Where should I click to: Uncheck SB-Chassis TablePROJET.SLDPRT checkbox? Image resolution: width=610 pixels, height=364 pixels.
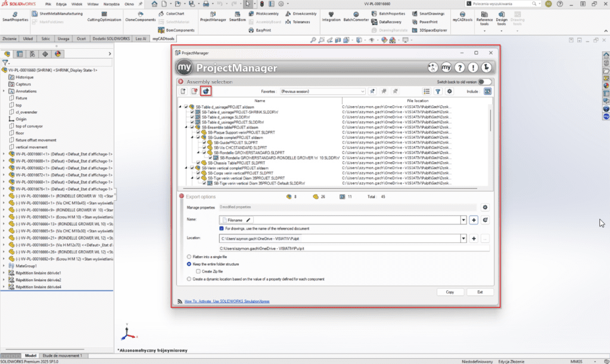point(198,163)
